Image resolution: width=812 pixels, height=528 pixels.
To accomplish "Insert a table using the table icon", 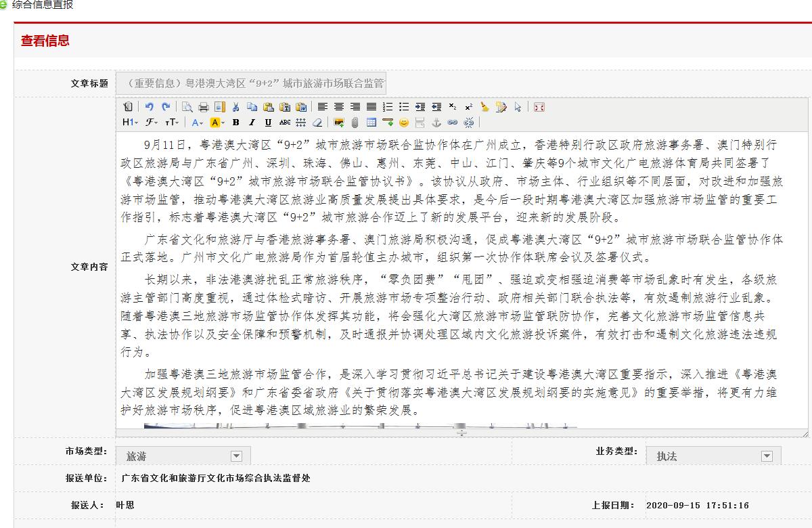I will [x=371, y=123].
